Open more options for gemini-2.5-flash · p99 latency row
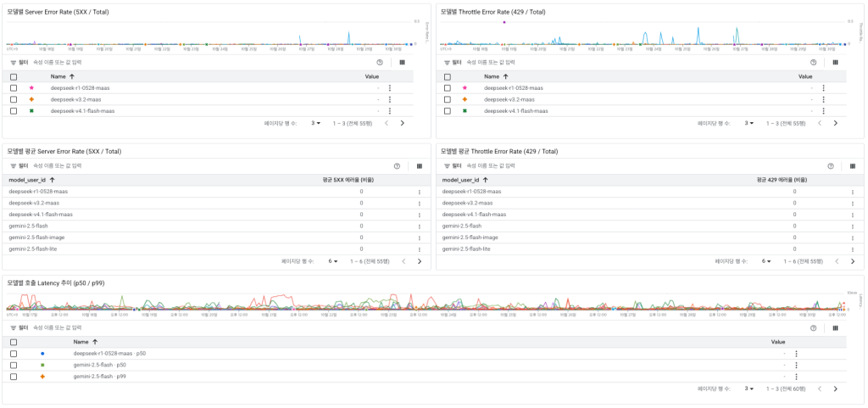 pos(796,377)
